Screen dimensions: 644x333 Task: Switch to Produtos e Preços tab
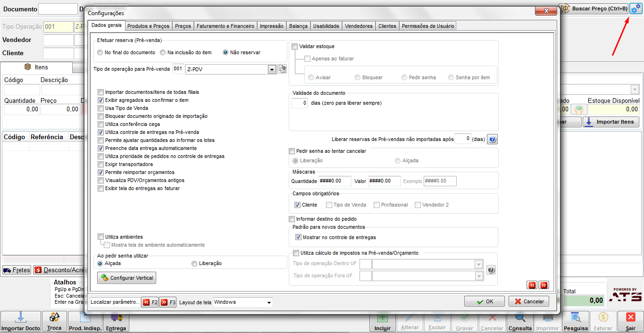[148, 26]
